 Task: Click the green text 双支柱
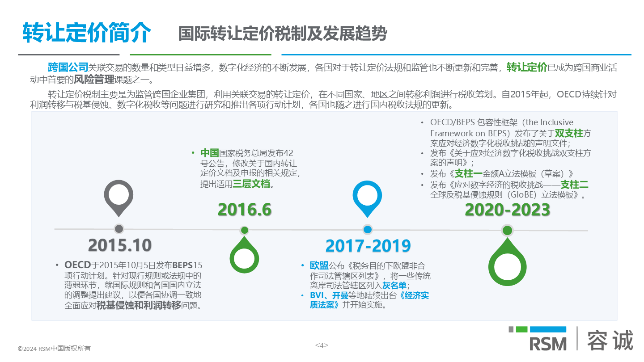pyautogui.click(x=569, y=133)
